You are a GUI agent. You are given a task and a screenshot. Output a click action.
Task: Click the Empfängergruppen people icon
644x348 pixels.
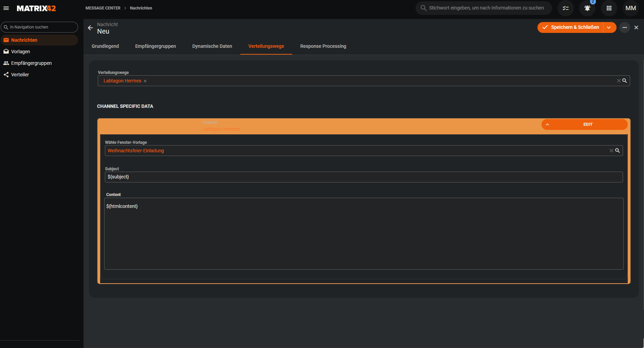[x=6, y=63]
